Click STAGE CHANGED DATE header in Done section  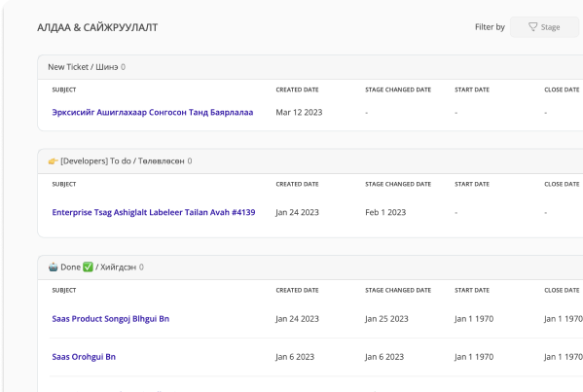[x=398, y=291]
